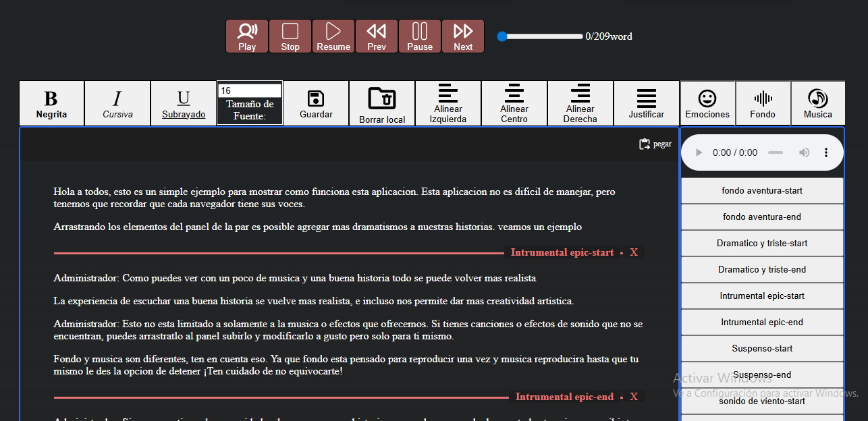Image resolution: width=868 pixels, height=421 pixels.
Task: Open the Fondo background sounds panel
Action: pyautogui.click(x=763, y=103)
